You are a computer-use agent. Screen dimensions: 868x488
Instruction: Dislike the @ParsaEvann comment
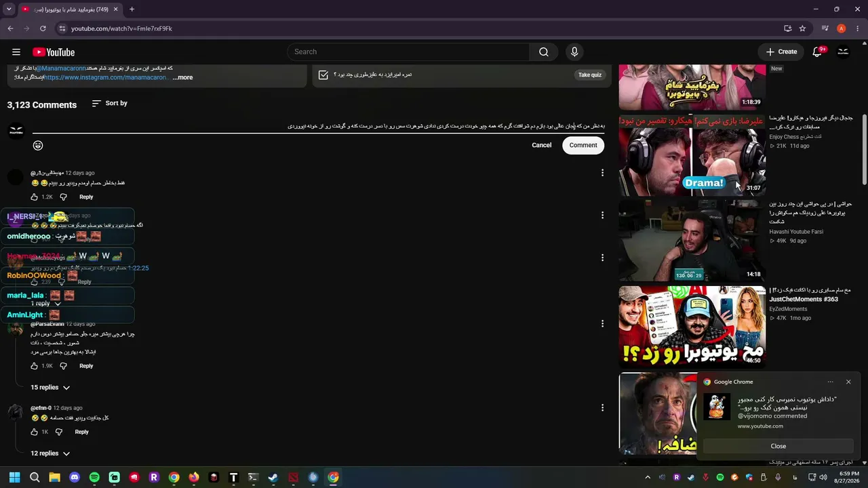(63, 366)
